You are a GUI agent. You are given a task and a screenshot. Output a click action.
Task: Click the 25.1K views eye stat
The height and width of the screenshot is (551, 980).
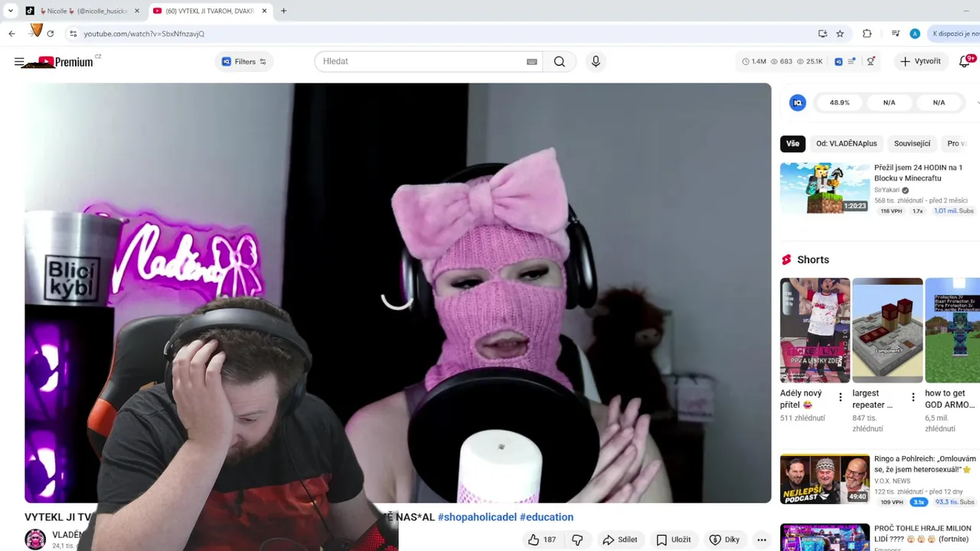tap(810, 61)
